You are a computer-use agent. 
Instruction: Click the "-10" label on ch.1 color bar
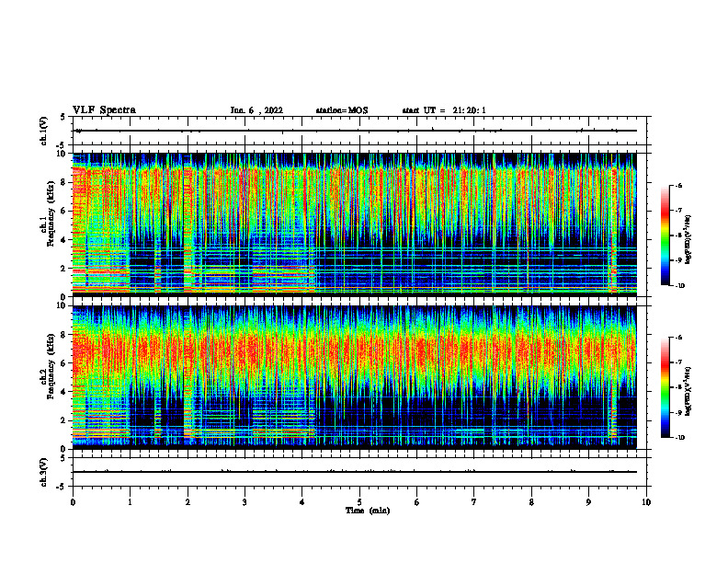(x=679, y=286)
